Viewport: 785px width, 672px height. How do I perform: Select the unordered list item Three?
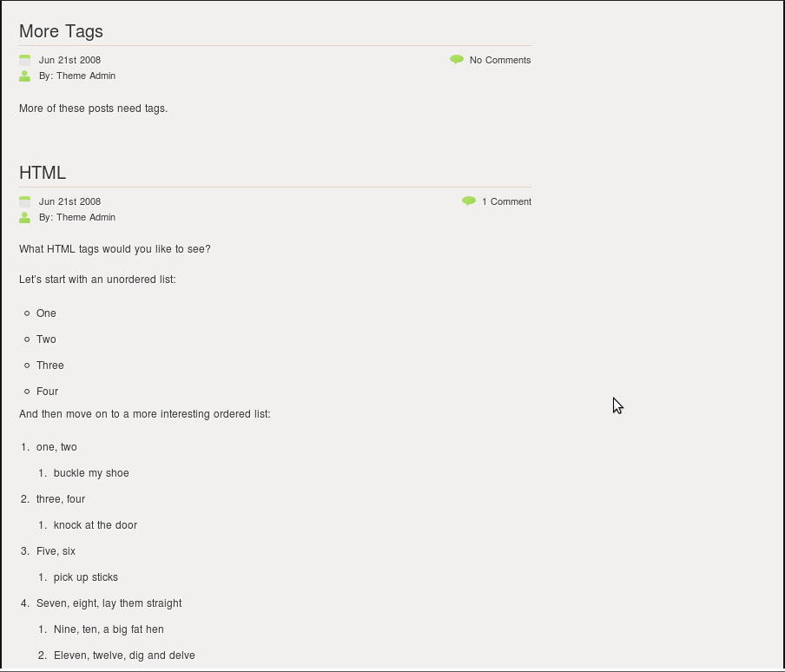coord(50,366)
